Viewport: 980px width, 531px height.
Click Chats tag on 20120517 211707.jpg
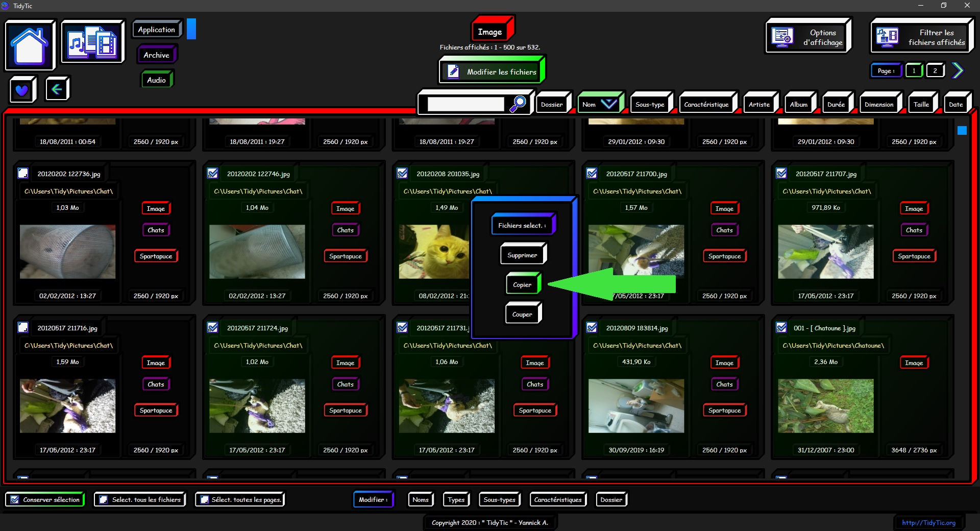pyautogui.click(x=914, y=230)
